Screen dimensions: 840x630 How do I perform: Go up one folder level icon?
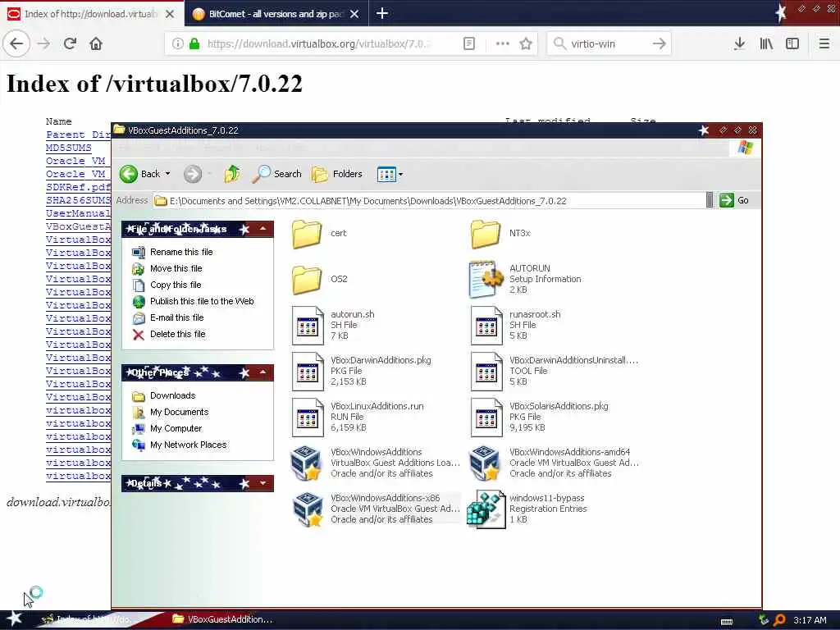[x=232, y=174]
